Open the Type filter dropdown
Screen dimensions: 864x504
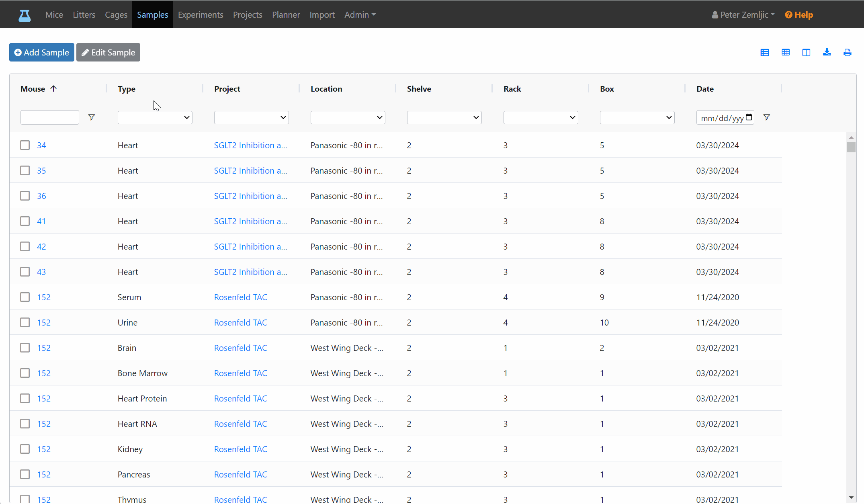[x=155, y=118]
